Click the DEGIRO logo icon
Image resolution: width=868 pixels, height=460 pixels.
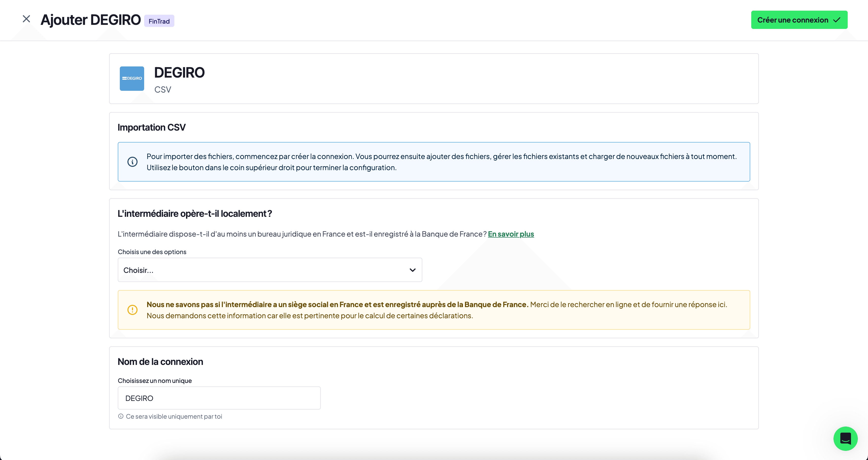coord(132,78)
